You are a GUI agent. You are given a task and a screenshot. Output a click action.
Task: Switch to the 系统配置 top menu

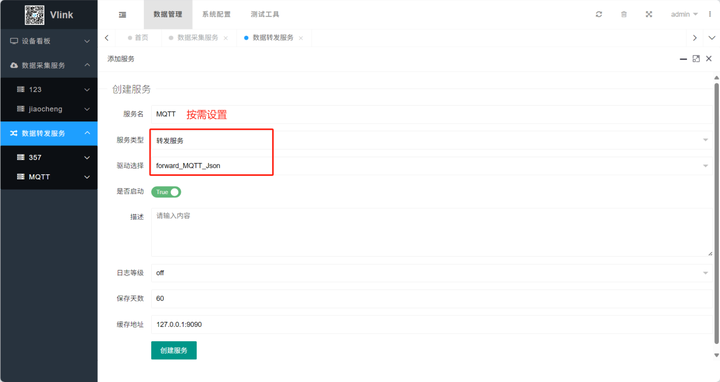click(x=216, y=14)
